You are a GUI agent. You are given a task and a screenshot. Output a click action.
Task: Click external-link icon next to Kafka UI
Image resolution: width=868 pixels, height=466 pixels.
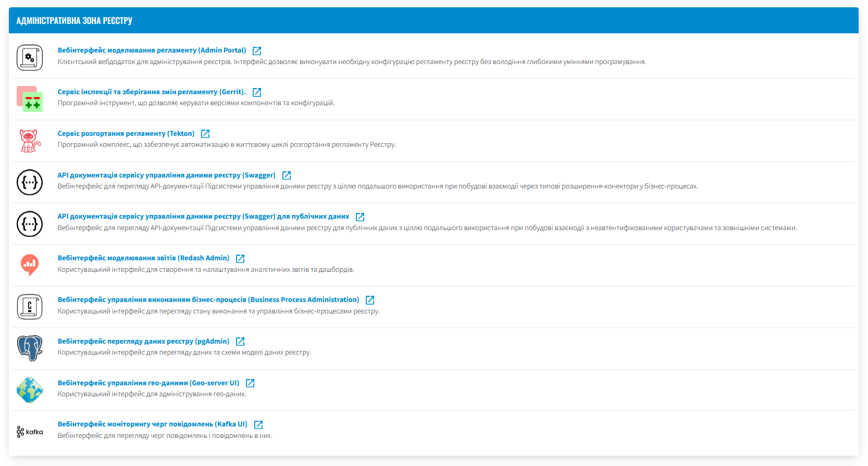coord(258,425)
